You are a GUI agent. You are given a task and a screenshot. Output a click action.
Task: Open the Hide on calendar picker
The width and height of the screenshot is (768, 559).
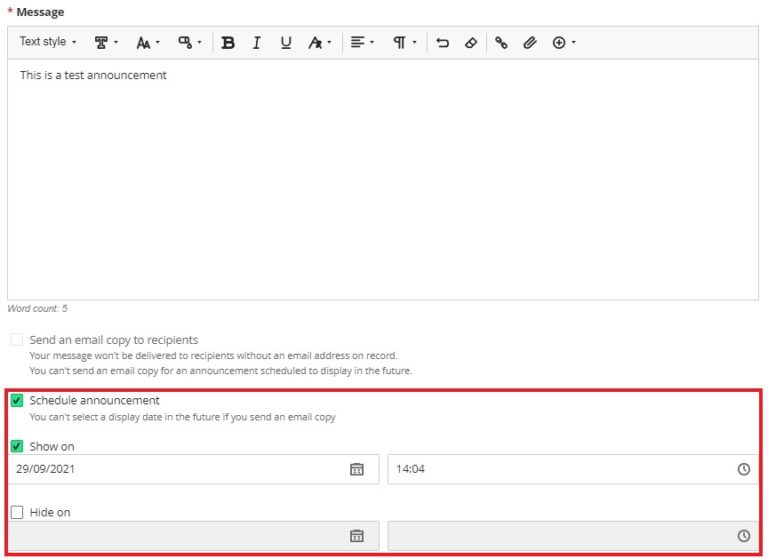click(x=357, y=536)
